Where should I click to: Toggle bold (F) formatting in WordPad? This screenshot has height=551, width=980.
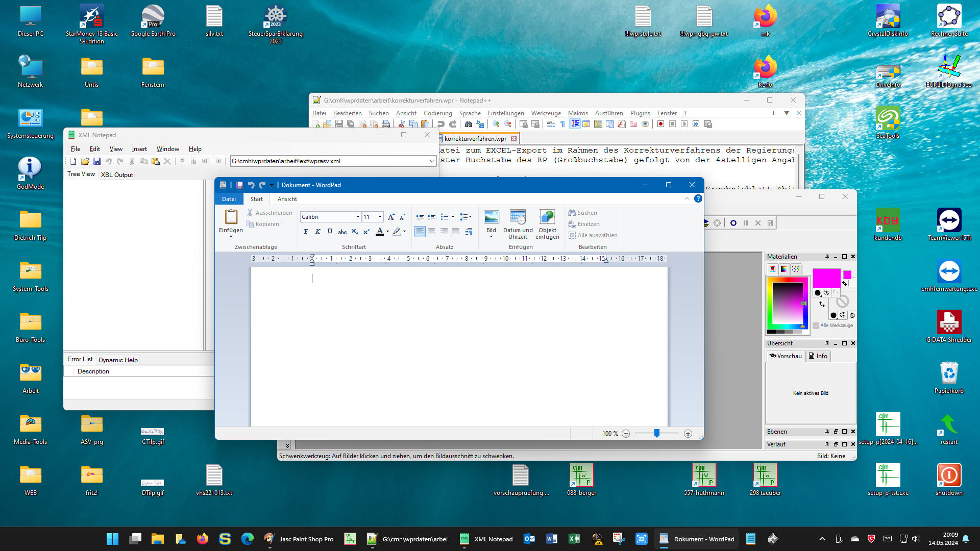click(x=306, y=232)
